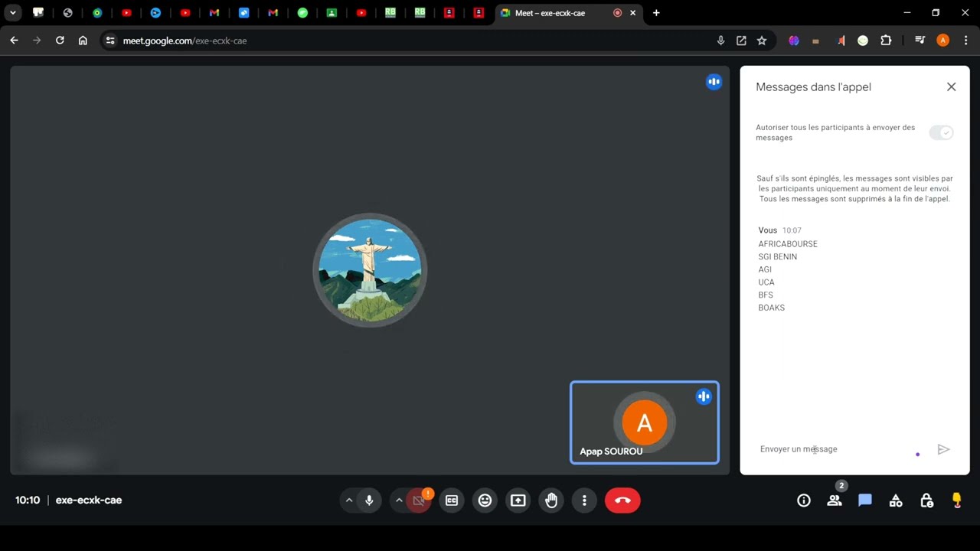This screenshot has height=551, width=980.
Task: Open the Chrome extensions puzzle icon
Action: (x=886, y=41)
